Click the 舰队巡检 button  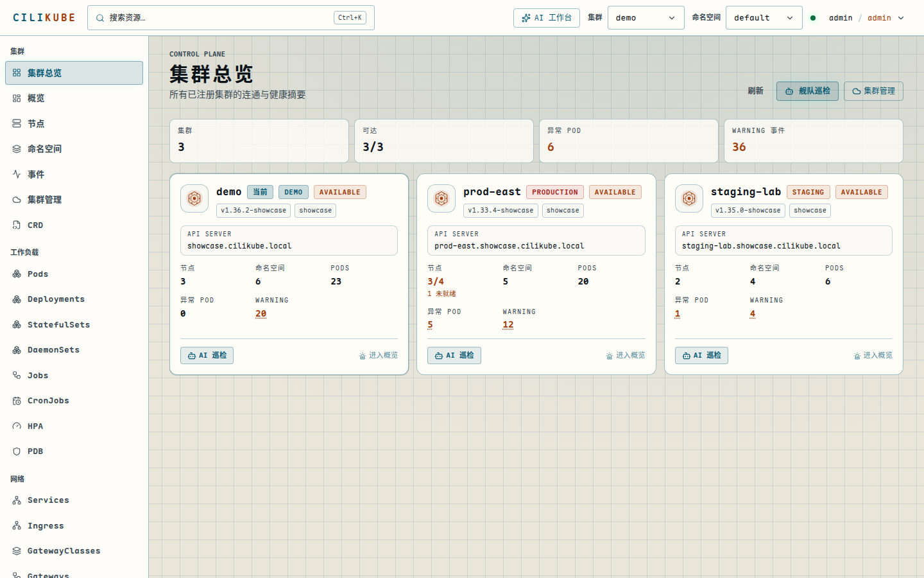coord(807,91)
